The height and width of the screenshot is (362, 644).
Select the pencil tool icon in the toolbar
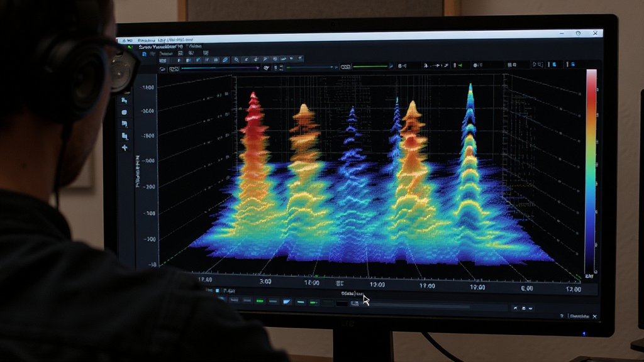(x=236, y=60)
